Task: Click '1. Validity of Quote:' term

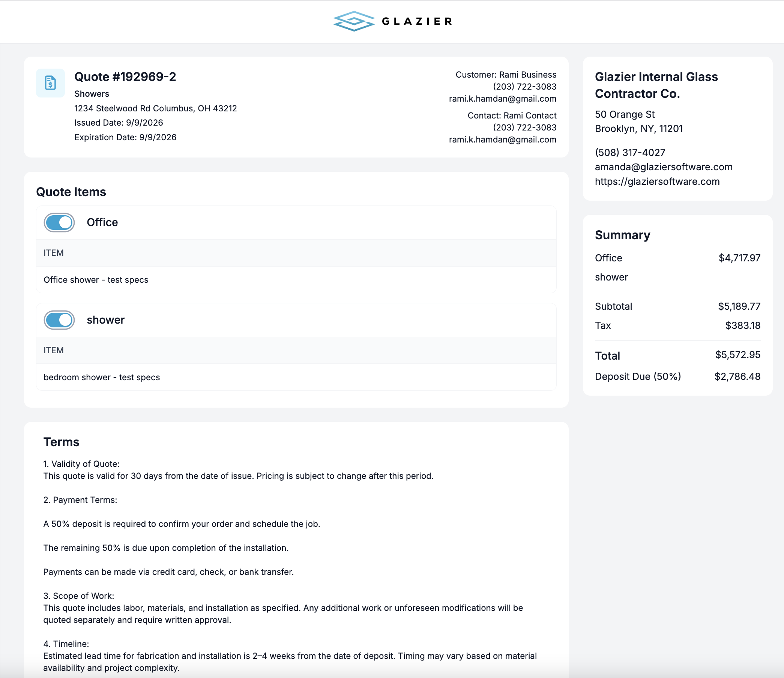Action: pos(81,464)
